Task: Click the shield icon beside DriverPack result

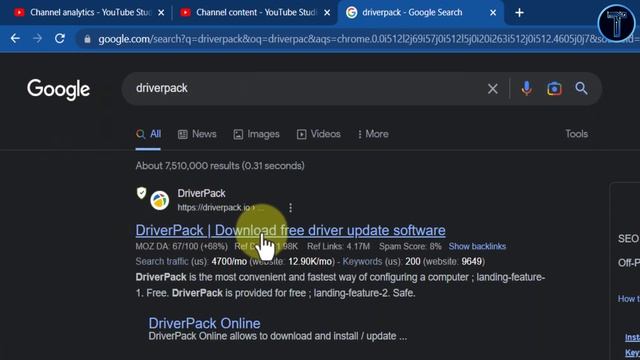Action: point(141,193)
